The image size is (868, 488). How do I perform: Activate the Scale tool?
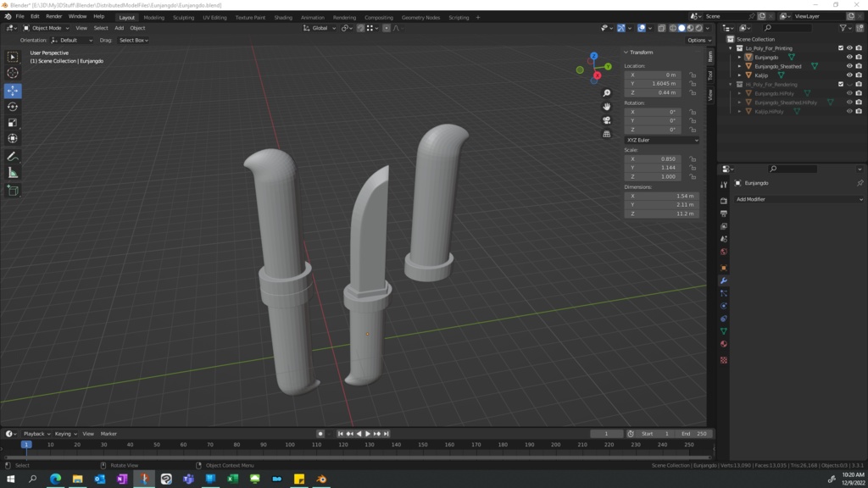point(13,123)
